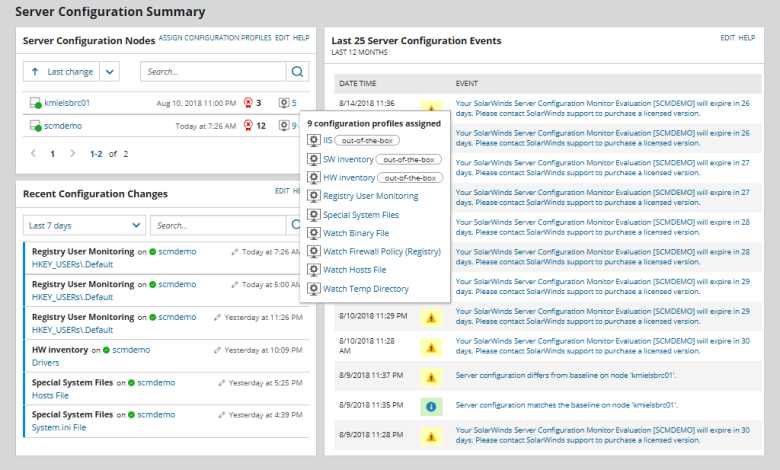Click Edit in Recent Configuration Changes header

click(282, 191)
